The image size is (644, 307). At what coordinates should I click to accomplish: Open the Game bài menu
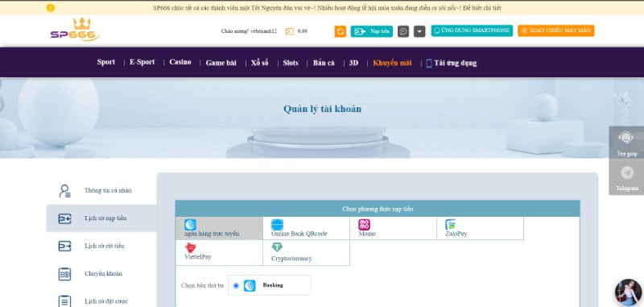tap(221, 63)
